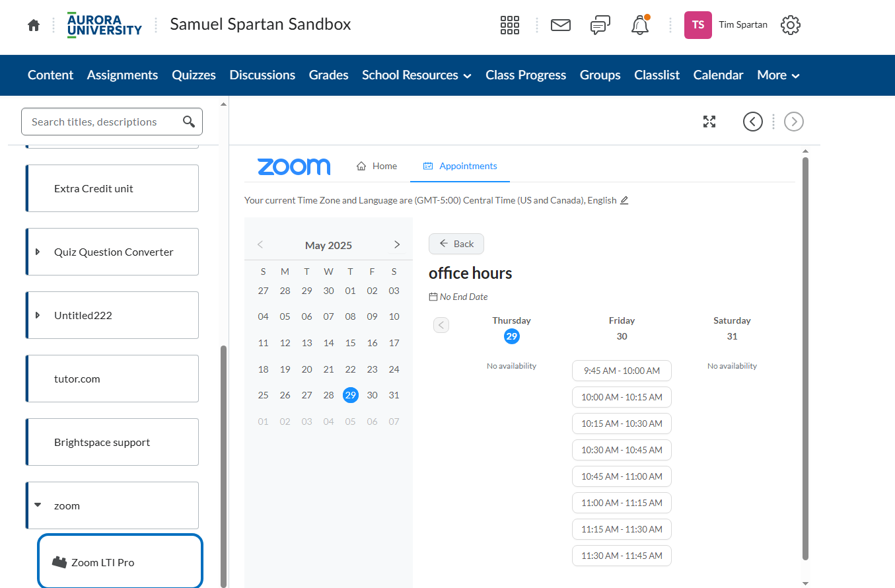Viewport: 895px width, 588px height.
Task: Book 11:00 AM - 11:15 AM slot
Action: point(622,503)
